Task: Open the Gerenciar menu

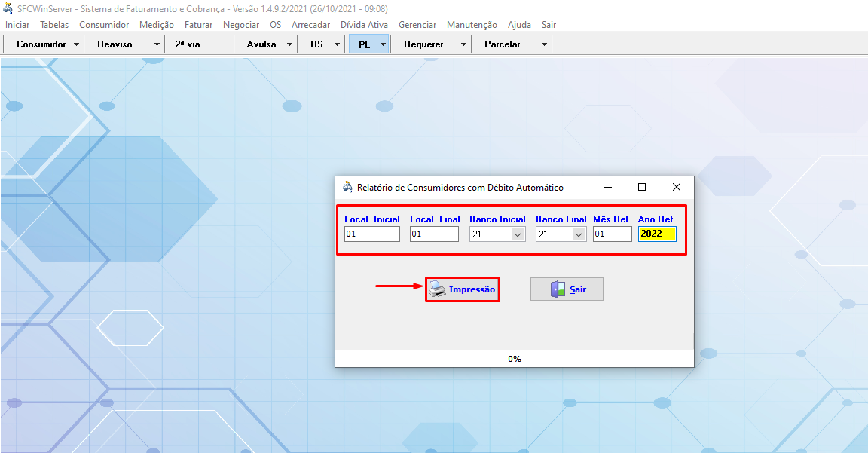Action: point(417,25)
